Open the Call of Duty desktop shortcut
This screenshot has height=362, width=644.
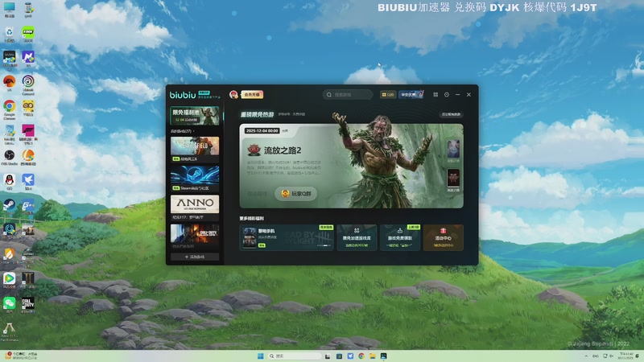28,305
